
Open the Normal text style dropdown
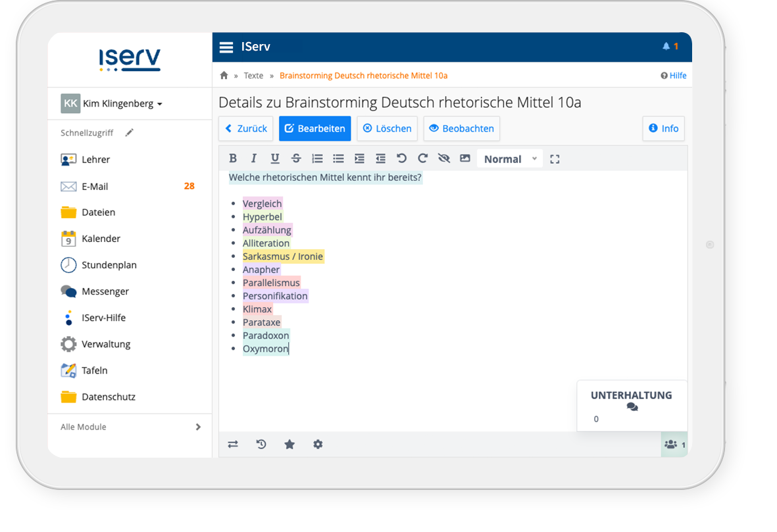(x=510, y=159)
